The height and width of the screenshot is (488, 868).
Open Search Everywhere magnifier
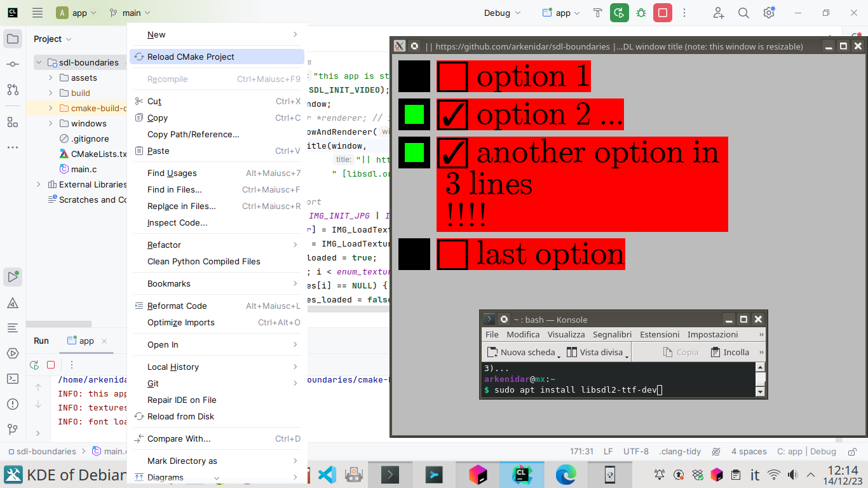coord(743,13)
